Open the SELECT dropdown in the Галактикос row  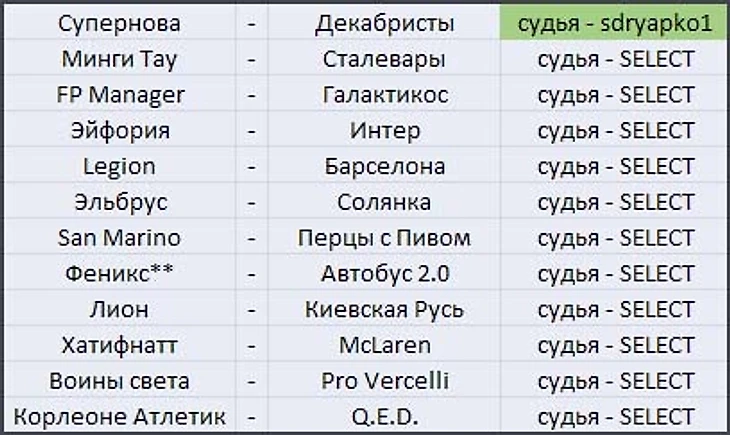pos(615,95)
